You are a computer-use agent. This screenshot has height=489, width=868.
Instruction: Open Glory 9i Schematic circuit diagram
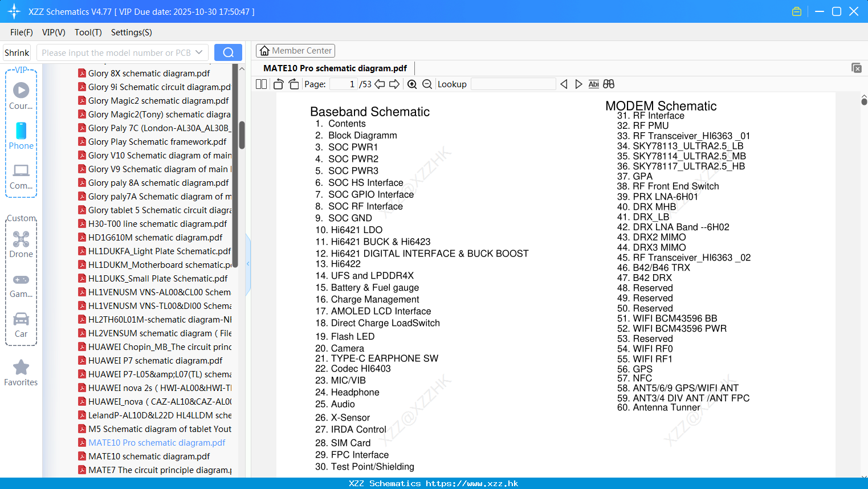(x=160, y=87)
